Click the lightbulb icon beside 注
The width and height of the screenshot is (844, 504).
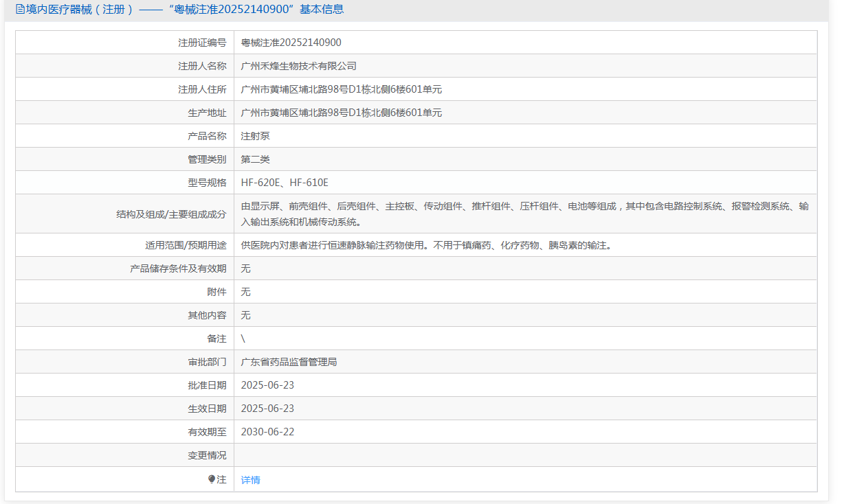212,479
